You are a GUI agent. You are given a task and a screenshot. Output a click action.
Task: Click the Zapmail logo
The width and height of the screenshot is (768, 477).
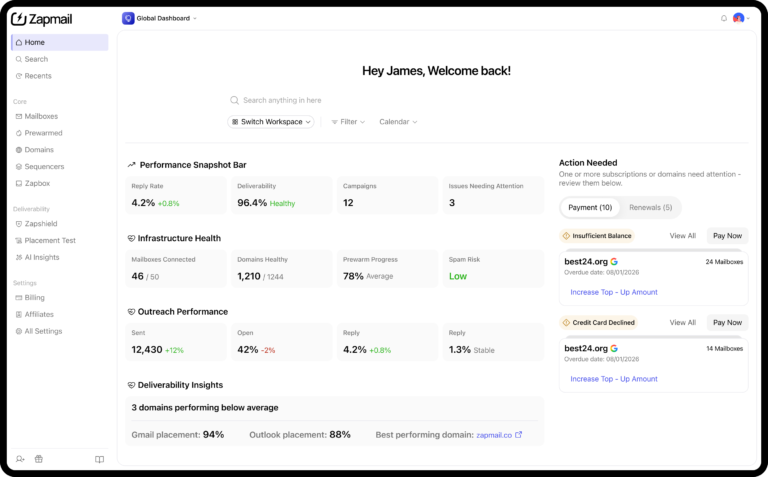click(x=42, y=19)
